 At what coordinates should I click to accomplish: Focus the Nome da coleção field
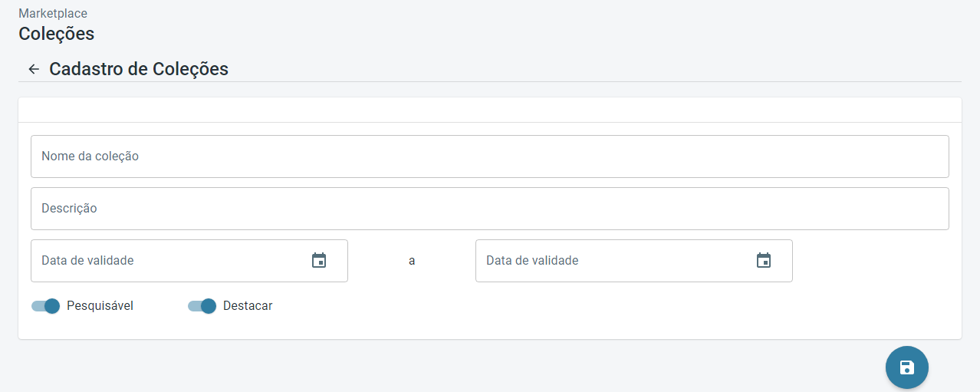[489, 156]
